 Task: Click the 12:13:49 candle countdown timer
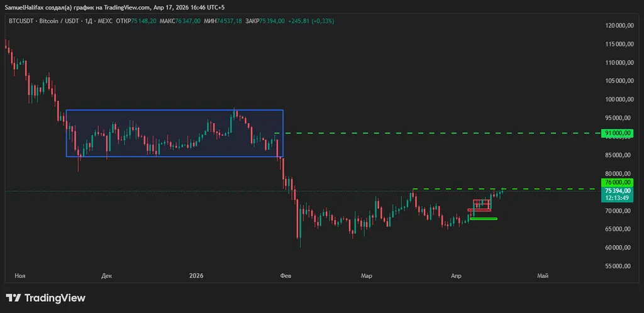pyautogui.click(x=617, y=197)
